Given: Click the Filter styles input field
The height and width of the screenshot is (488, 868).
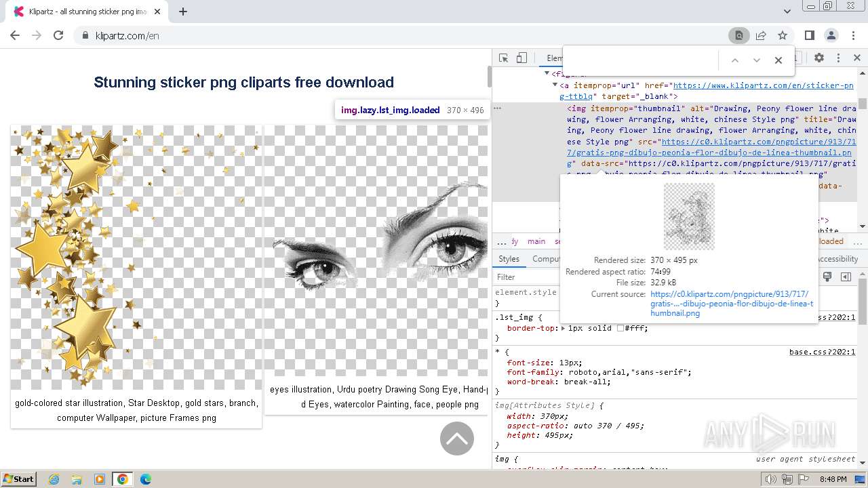Looking at the screenshot, I should 528,277.
